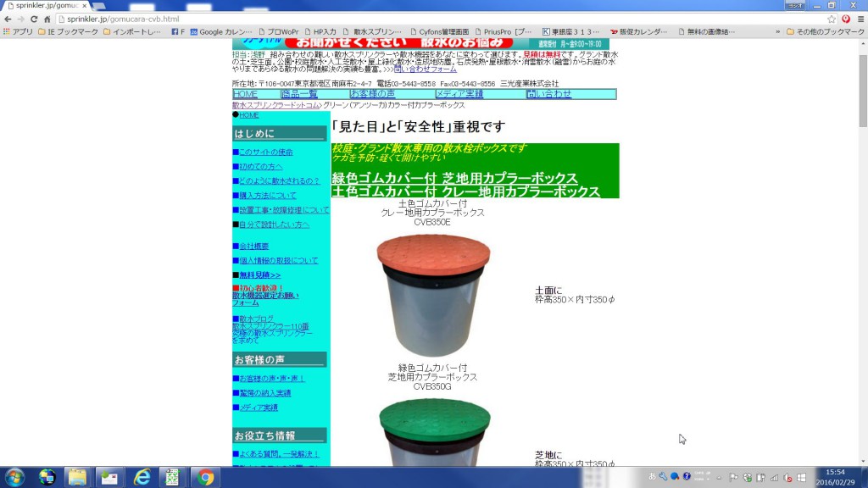Follow the 問い合わせフォーム link in header text

tap(426, 69)
